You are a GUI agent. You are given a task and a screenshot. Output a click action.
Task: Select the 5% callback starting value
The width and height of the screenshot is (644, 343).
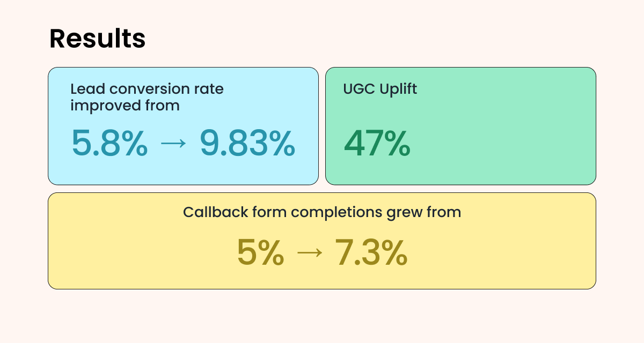coord(260,253)
